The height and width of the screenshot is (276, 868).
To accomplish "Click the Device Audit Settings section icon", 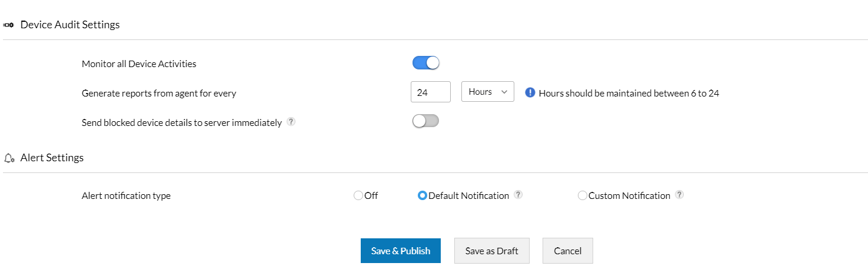I will pos(9,25).
